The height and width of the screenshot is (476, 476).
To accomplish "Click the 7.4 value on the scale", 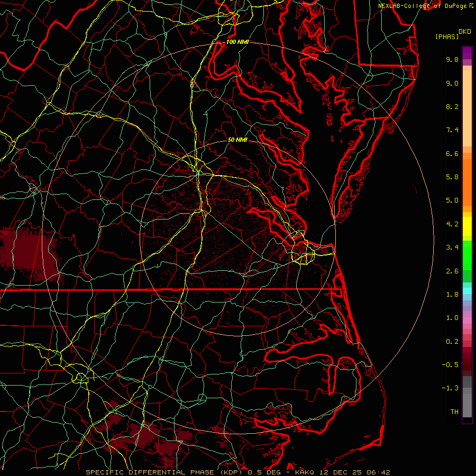I will click(x=452, y=130).
